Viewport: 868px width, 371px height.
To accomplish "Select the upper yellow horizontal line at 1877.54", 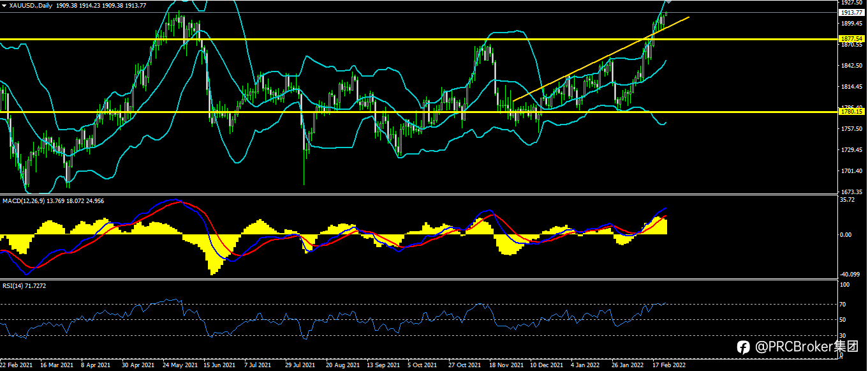I will click(419, 39).
